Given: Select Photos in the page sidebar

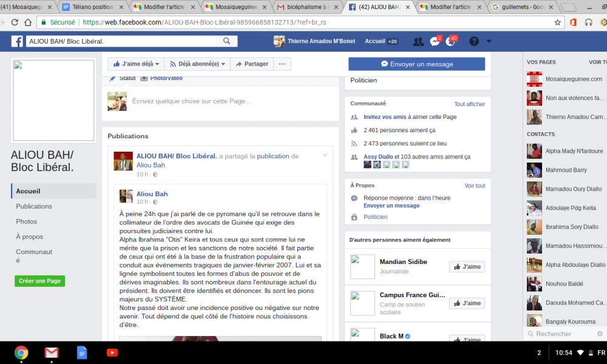Looking at the screenshot, I should (x=26, y=221).
